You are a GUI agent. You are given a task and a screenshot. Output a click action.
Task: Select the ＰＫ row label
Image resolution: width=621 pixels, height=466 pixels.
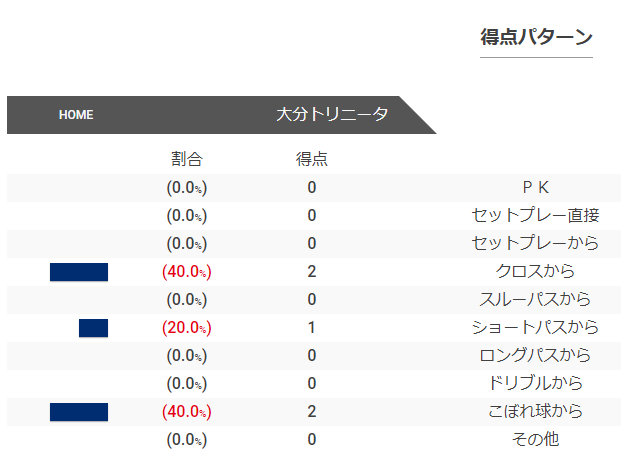pyautogui.click(x=535, y=187)
